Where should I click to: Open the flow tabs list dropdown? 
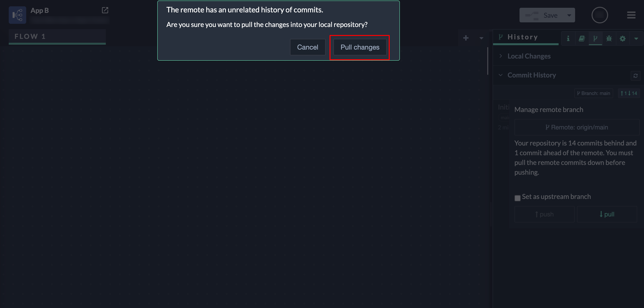481,38
